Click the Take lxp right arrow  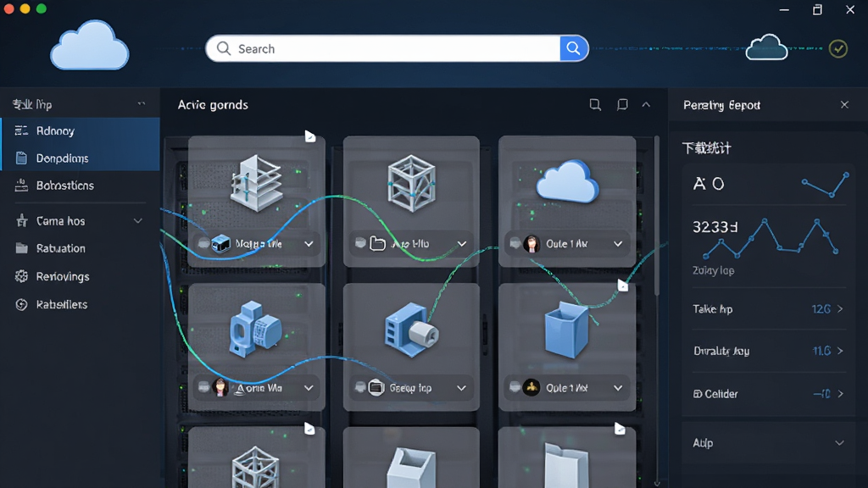point(840,309)
